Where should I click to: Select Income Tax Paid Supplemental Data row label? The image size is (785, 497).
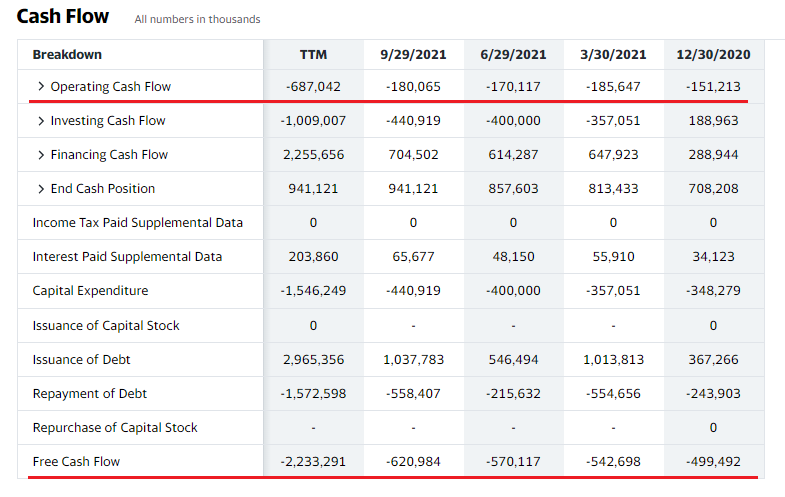pyautogui.click(x=138, y=223)
